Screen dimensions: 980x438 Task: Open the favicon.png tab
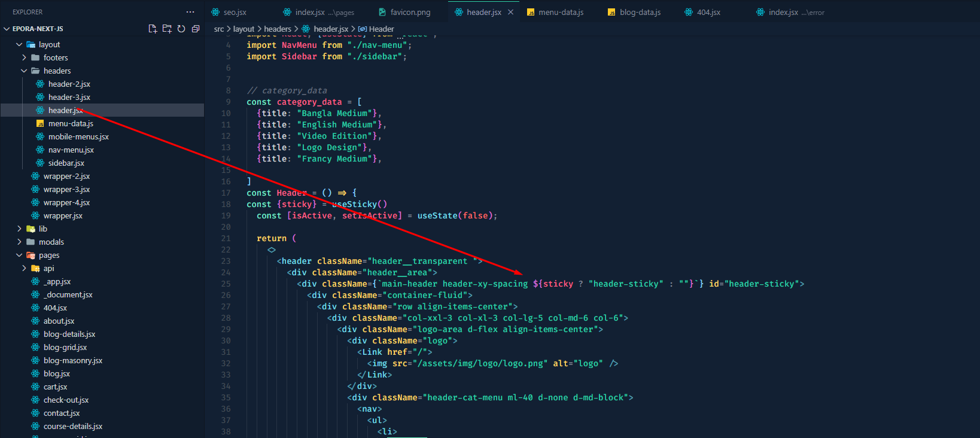(x=410, y=12)
